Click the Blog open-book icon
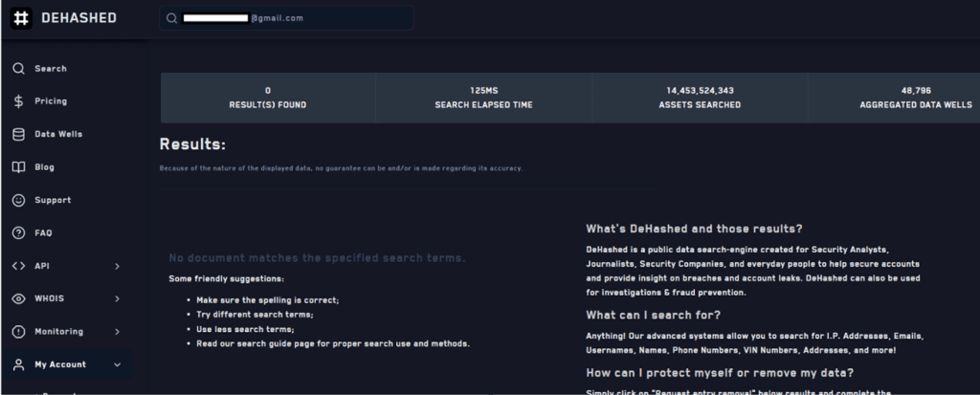The image size is (980, 395). [x=18, y=167]
